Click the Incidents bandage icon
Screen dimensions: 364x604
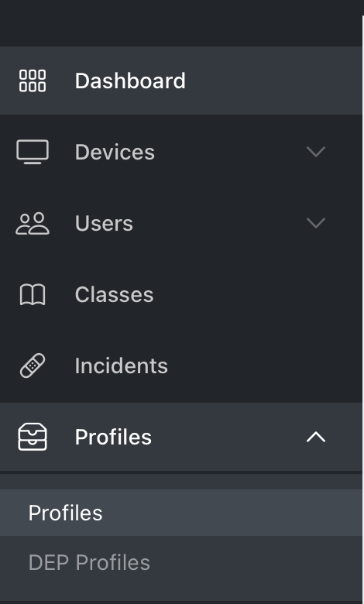click(33, 365)
